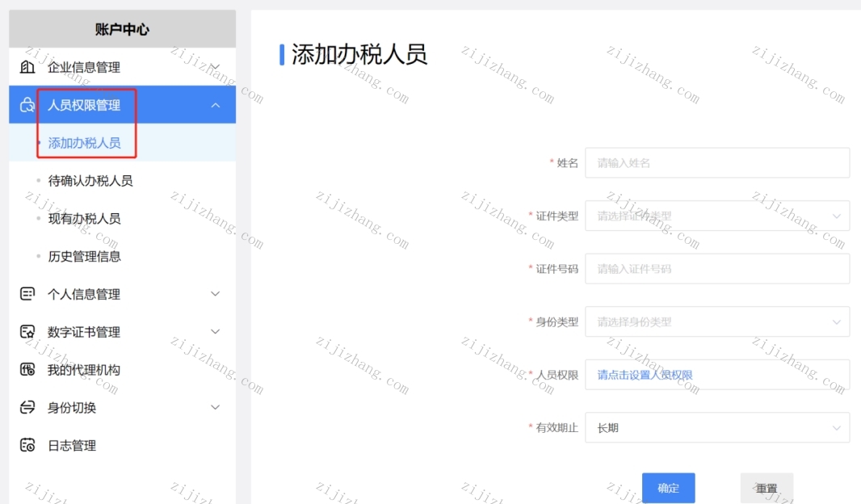Expand the 个人信息管理 chevron
The image size is (861, 504).
click(x=215, y=294)
